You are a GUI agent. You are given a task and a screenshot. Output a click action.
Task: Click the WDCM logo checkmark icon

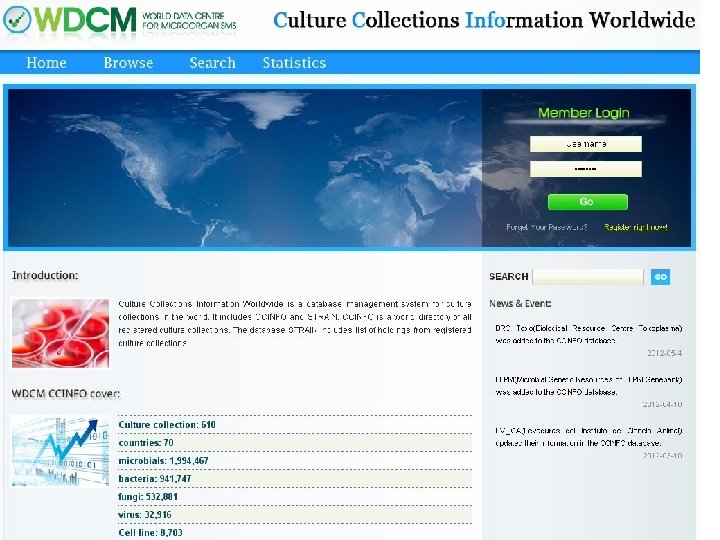(17, 20)
